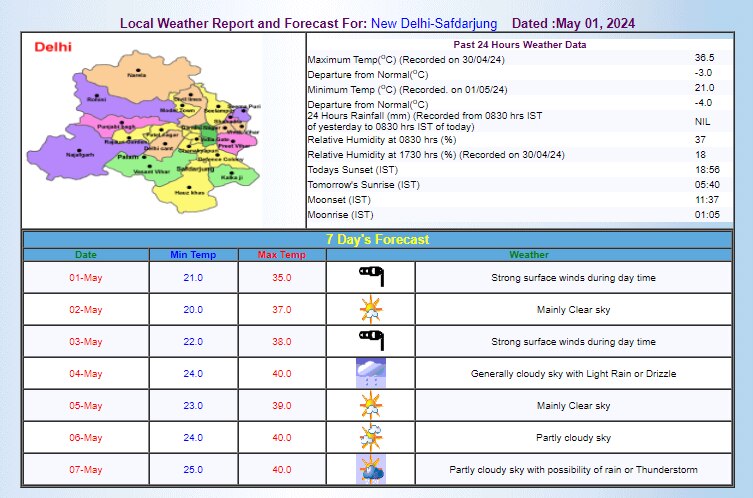Click the Moonset time 11:37

point(707,199)
